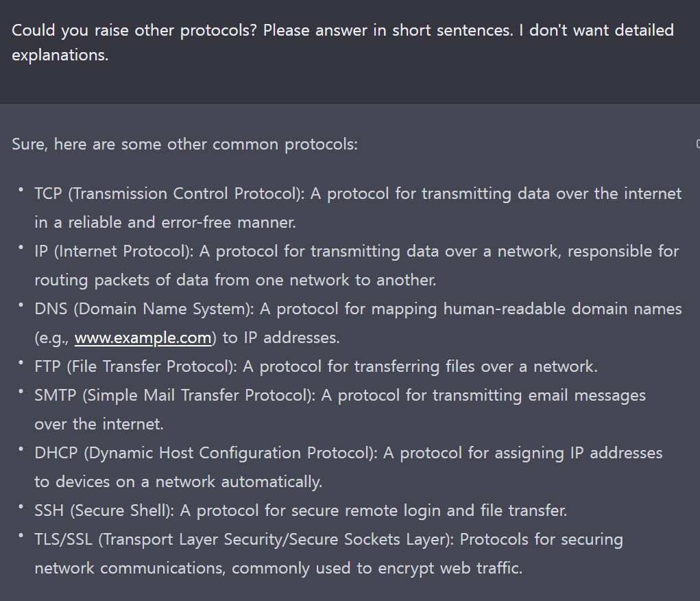700x601 pixels.
Task: Click the user message about raising other protocols
Action: (x=342, y=43)
